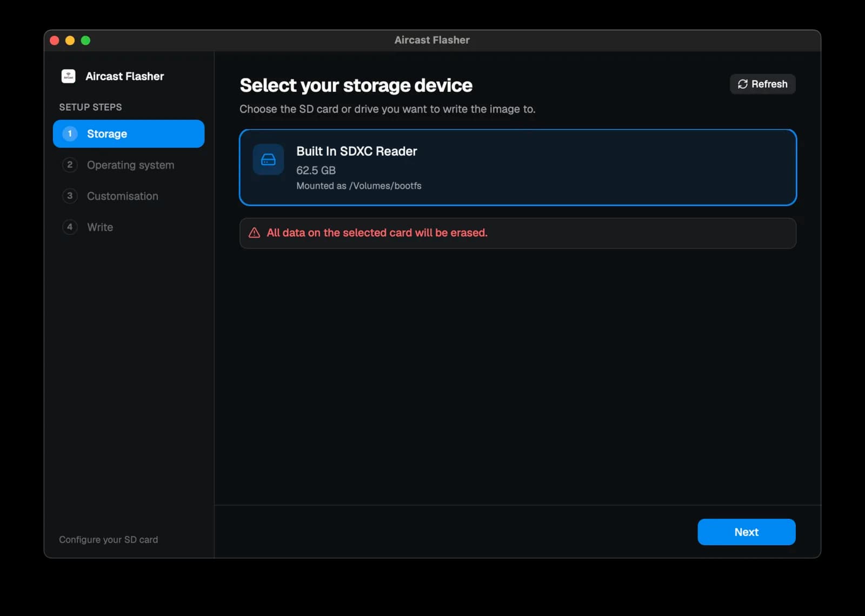The image size is (865, 616).
Task: Click the step 2 number badge
Action: click(x=70, y=165)
